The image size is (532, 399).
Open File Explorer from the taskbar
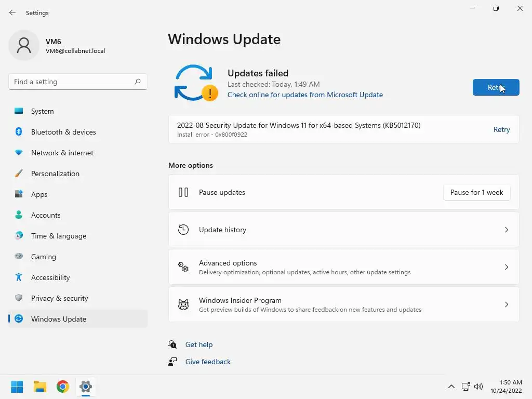click(x=40, y=387)
